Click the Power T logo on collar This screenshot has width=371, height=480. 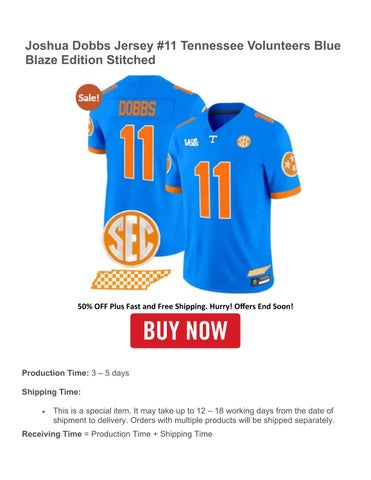tap(213, 139)
